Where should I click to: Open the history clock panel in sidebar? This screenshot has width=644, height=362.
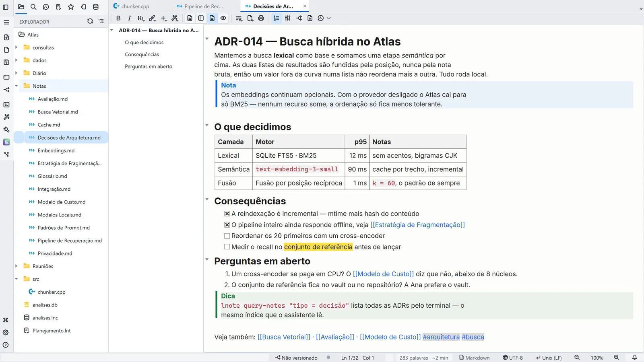[46, 7]
